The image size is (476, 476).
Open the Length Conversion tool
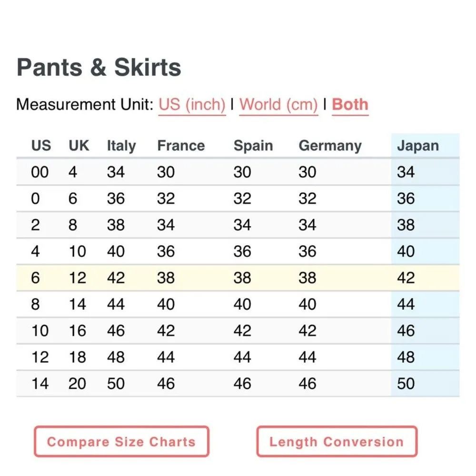pos(337,441)
